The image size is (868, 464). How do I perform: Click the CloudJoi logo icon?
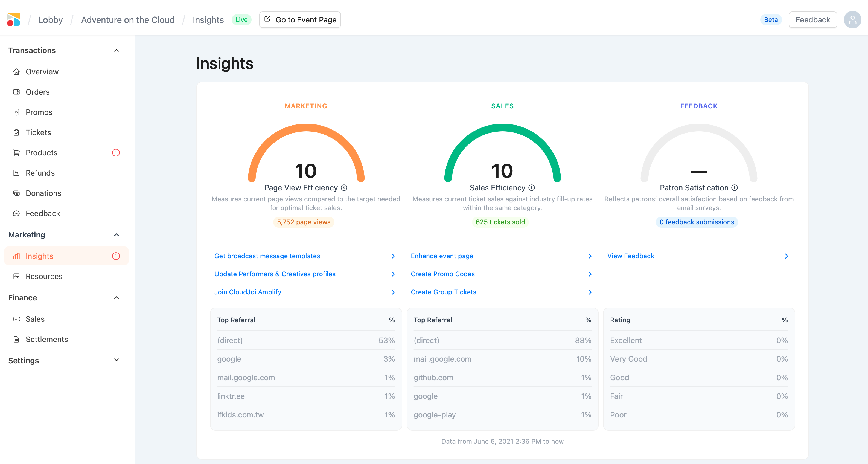pos(14,19)
